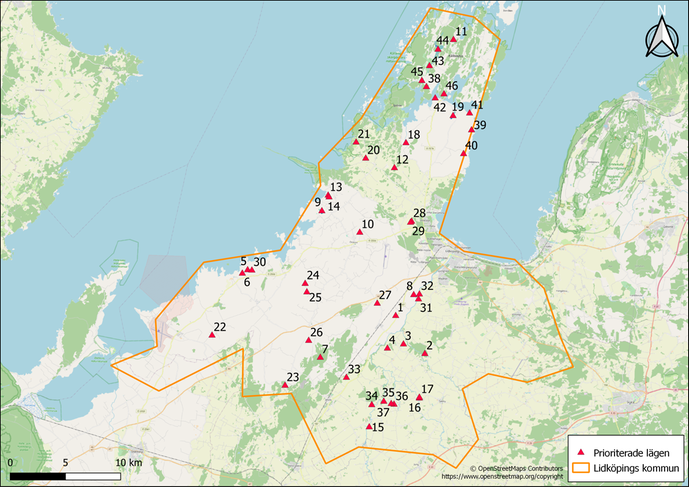Select the red triangle marker numbered 22
The height and width of the screenshot is (487, 689).
[212, 335]
